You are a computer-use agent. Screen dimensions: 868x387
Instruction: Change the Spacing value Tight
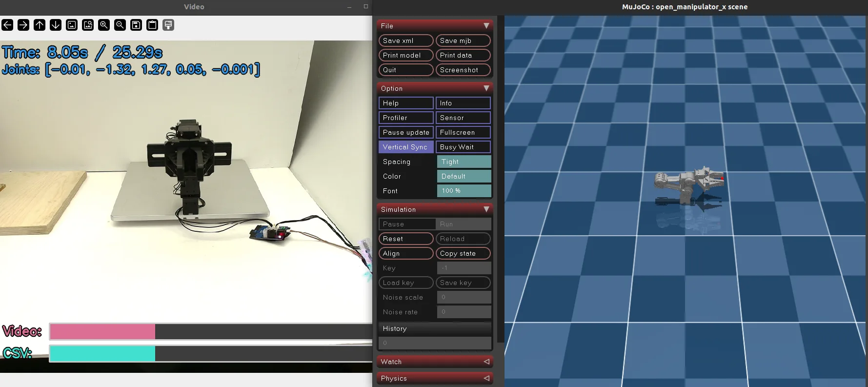[464, 162]
